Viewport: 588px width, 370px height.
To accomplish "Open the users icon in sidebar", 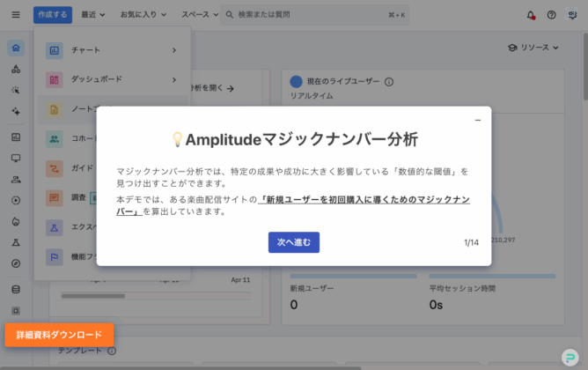I will coord(16,180).
